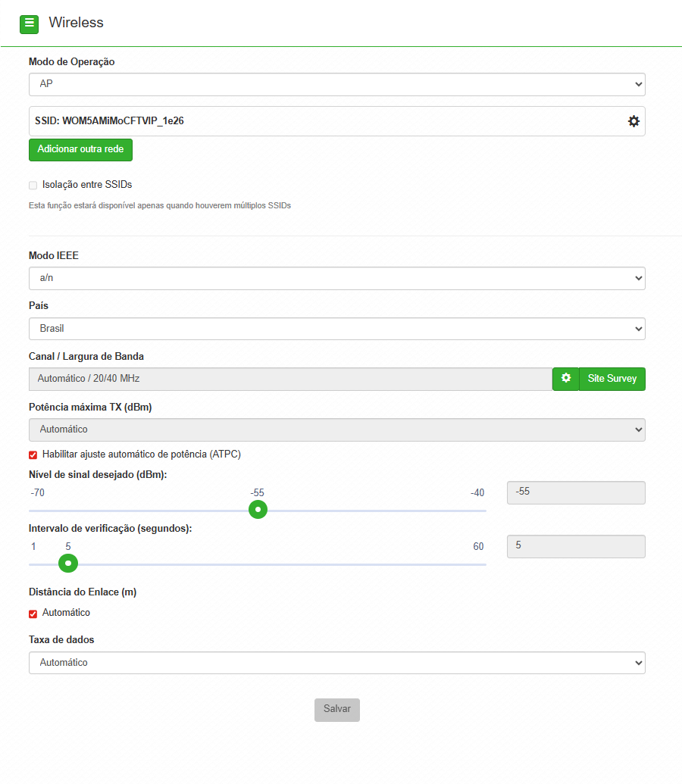The height and width of the screenshot is (784, 682).
Task: Open SSID settings gear icon
Action: click(x=634, y=121)
